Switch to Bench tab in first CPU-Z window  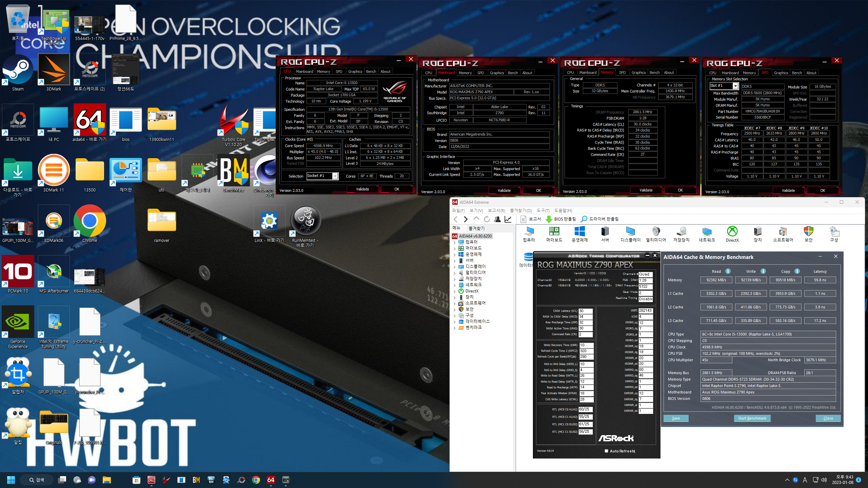[371, 72]
